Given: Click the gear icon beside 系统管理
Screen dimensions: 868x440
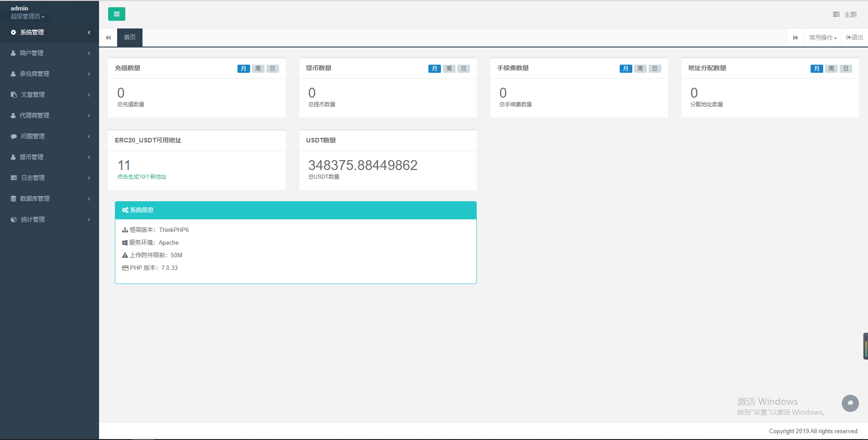Looking at the screenshot, I should 14,33.
